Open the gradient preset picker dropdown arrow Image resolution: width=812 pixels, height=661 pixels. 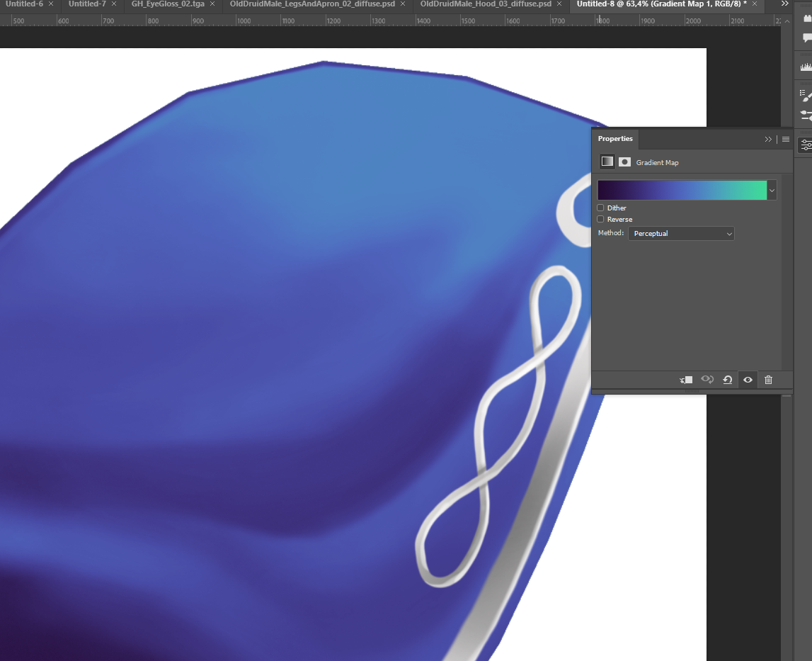coord(771,190)
